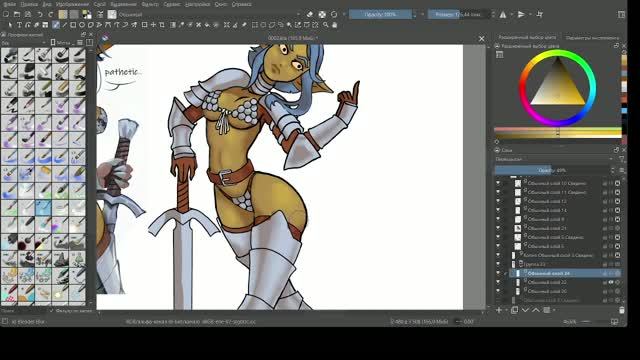The width and height of the screenshot is (640, 360).
Task: Open horizontal mirror options arrow
Action: pos(511,14)
